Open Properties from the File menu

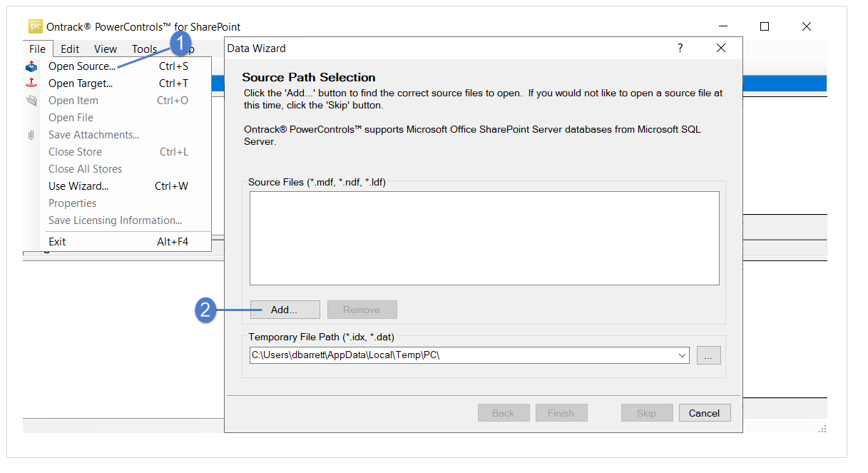pyautogui.click(x=118, y=203)
